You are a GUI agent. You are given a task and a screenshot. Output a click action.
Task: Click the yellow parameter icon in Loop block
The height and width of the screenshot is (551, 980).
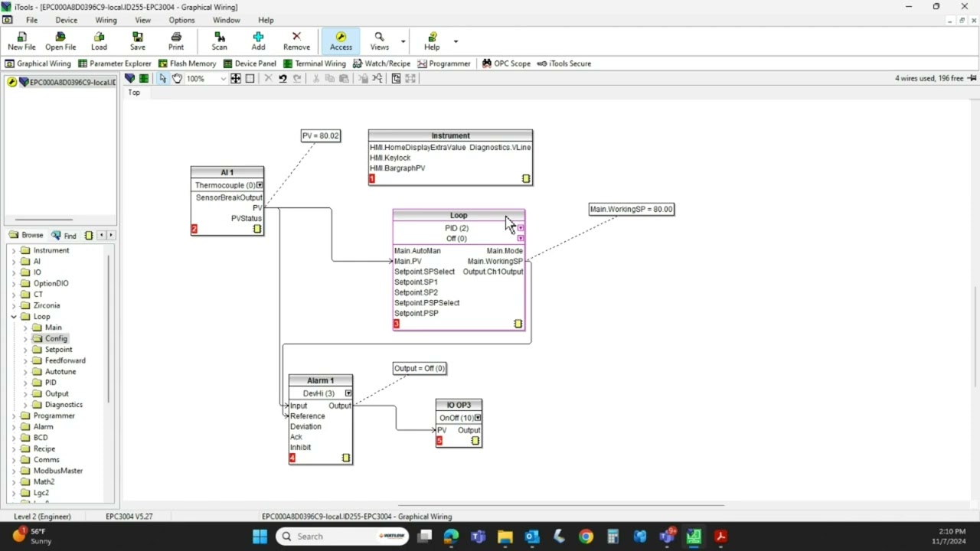[x=518, y=324]
